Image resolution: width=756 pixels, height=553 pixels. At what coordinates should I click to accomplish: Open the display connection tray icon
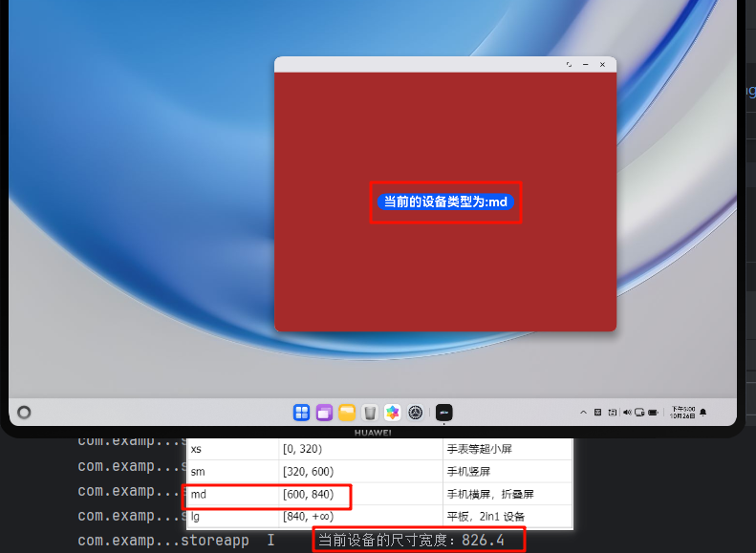(639, 413)
